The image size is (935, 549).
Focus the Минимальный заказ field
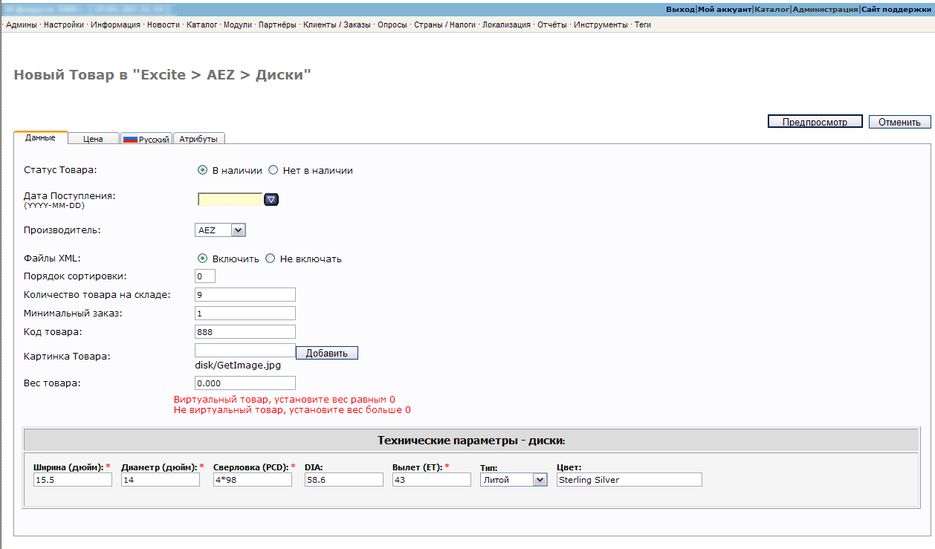[245, 313]
